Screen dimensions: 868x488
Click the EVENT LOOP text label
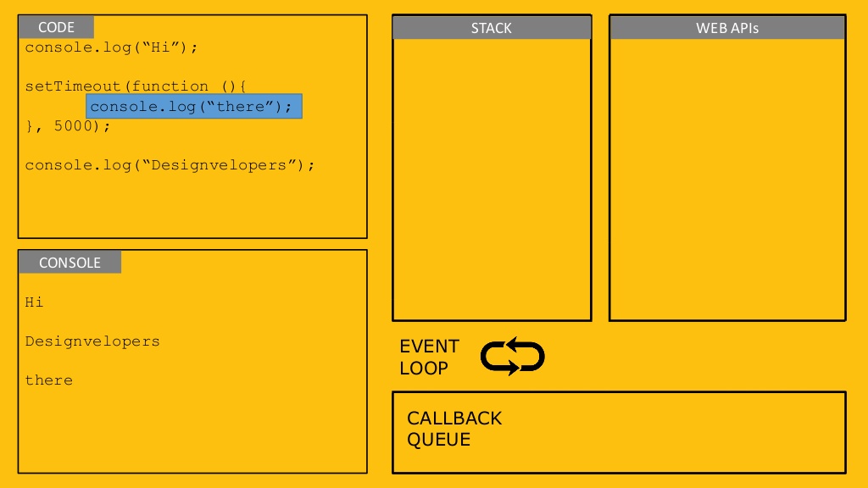[x=430, y=357]
